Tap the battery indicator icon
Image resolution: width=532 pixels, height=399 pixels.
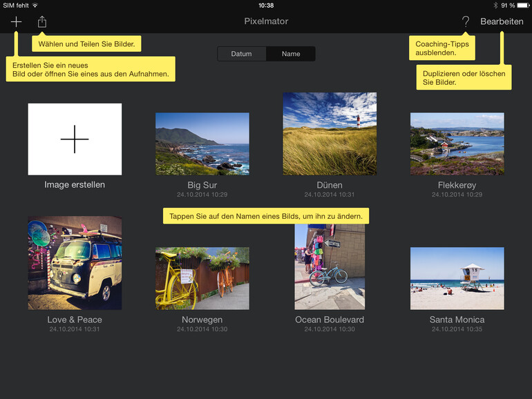(x=523, y=5)
